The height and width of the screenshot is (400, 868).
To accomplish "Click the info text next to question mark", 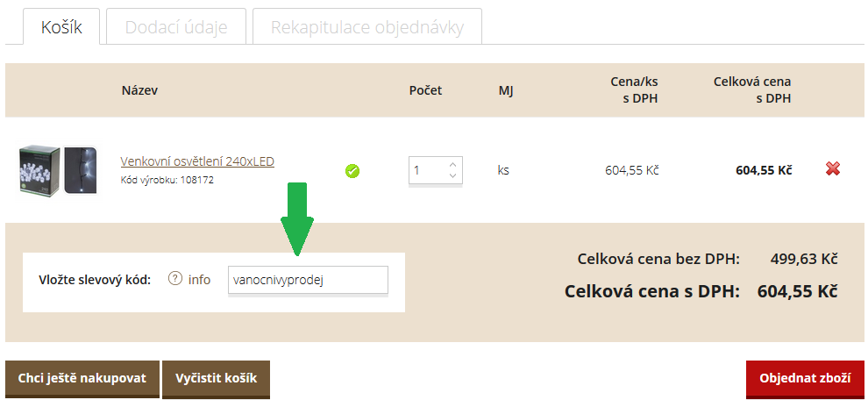I will pyautogui.click(x=200, y=280).
